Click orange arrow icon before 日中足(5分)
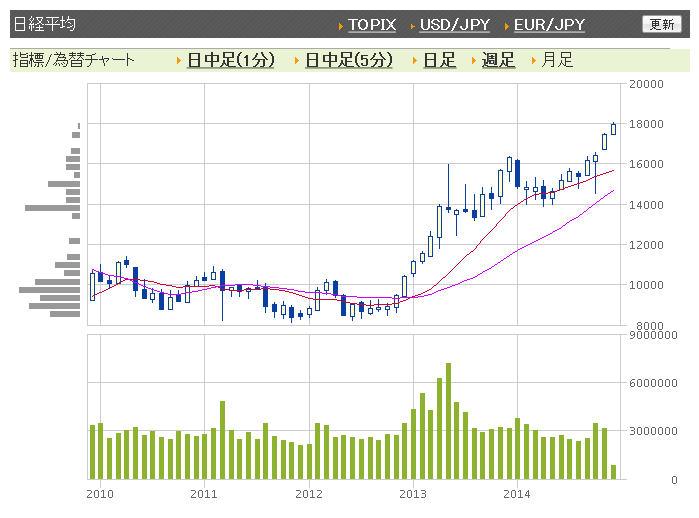The image size is (699, 518). click(x=297, y=60)
